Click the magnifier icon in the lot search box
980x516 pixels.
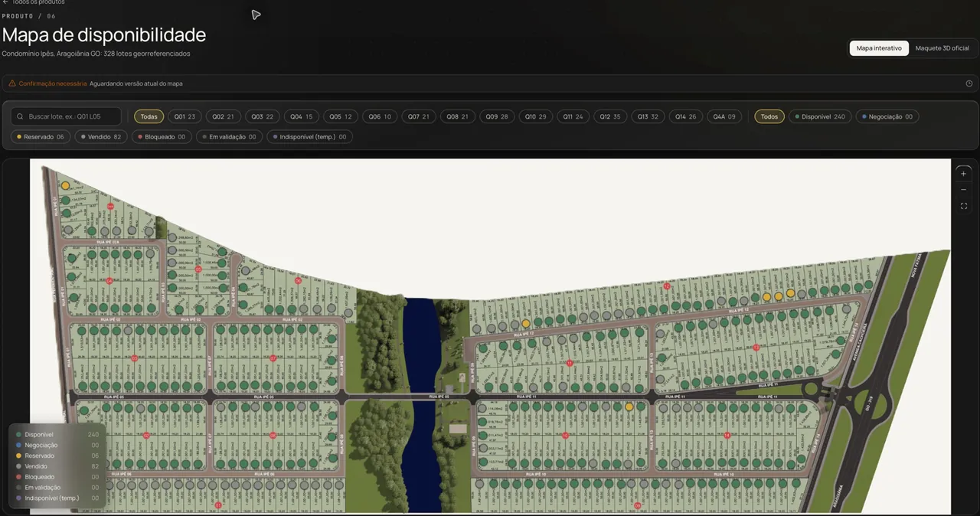point(20,116)
